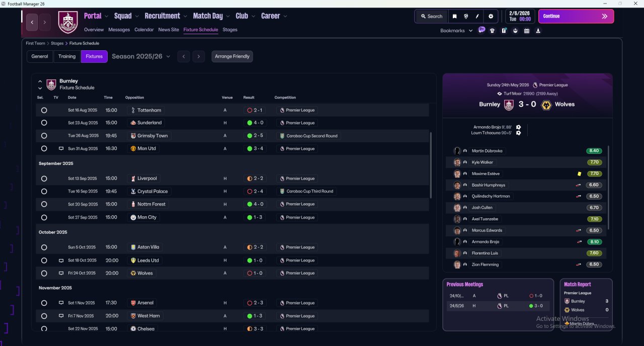Screen dimensions: 644x346
Task: Click the pencil notes icon
Action: tap(477, 16)
